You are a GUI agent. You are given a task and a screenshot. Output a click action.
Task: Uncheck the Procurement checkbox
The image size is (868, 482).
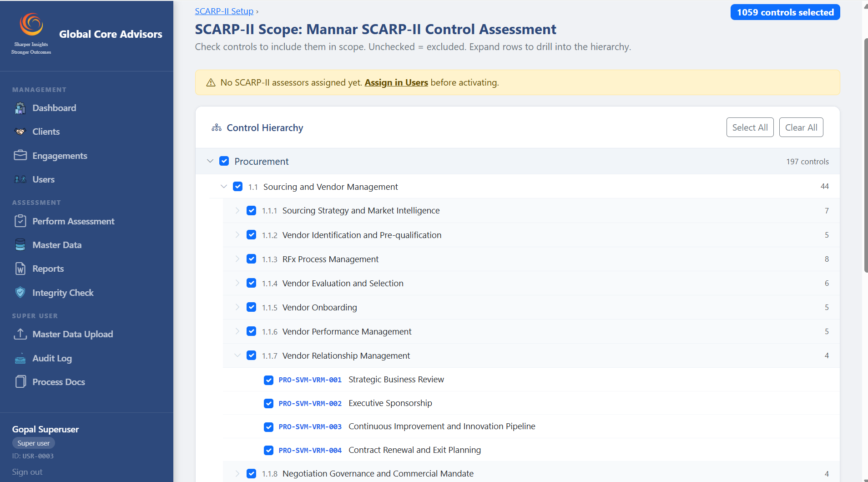(x=224, y=161)
